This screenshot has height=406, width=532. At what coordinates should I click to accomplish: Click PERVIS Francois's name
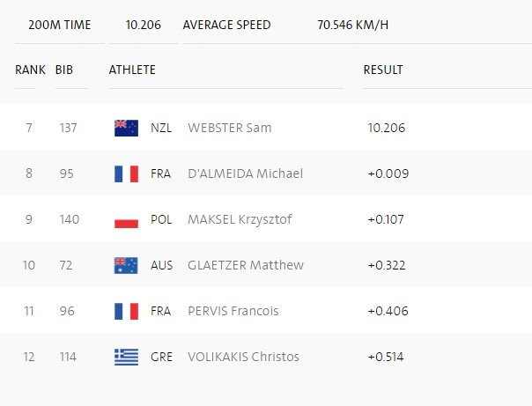pyautogui.click(x=234, y=311)
